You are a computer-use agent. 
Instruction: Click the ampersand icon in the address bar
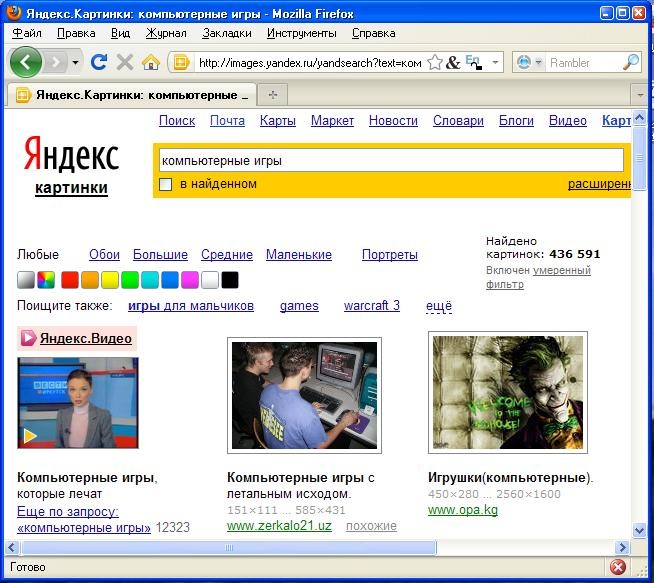453,63
